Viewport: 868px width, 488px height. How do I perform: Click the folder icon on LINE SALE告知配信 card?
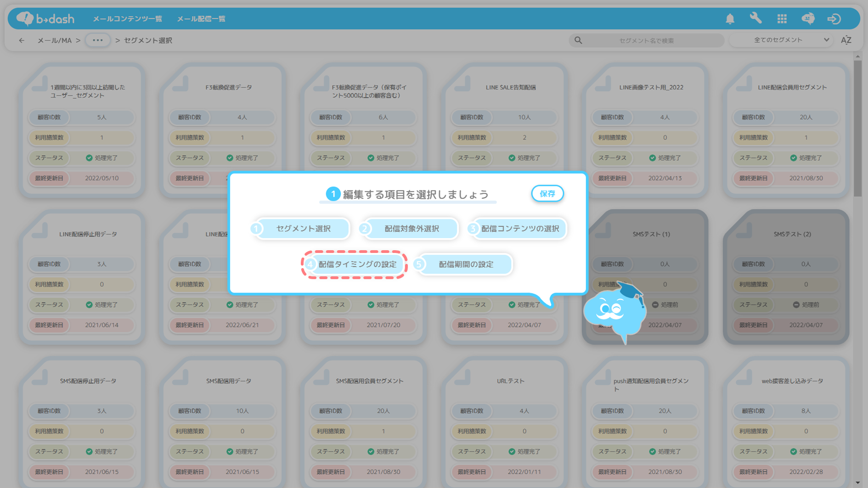pos(462,84)
